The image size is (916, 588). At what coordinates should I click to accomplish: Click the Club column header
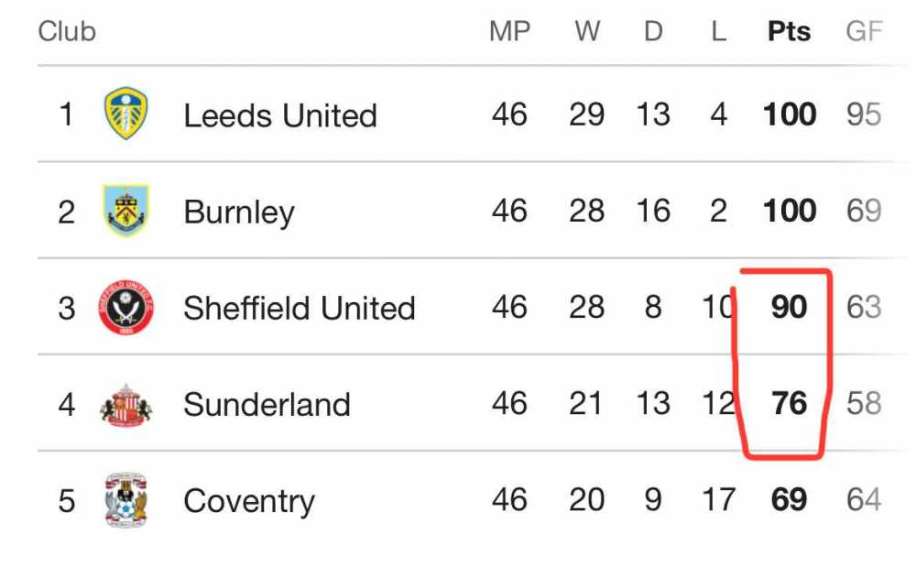click(x=67, y=31)
